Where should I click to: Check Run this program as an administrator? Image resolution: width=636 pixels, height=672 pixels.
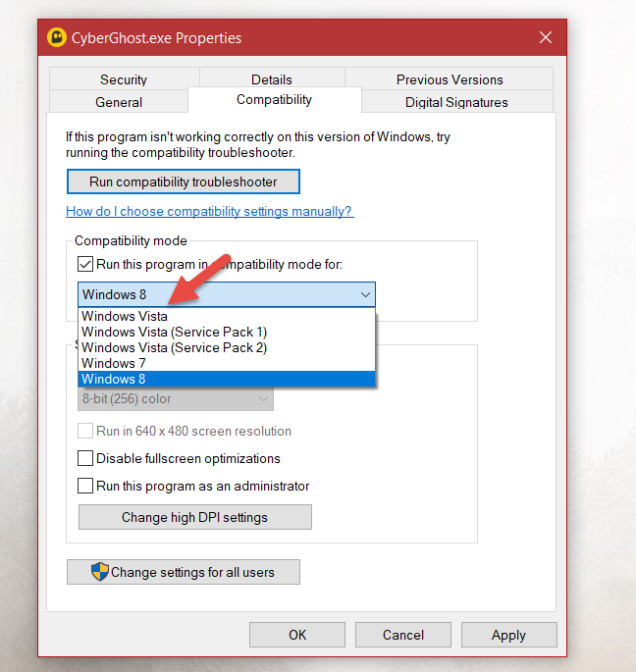85,486
